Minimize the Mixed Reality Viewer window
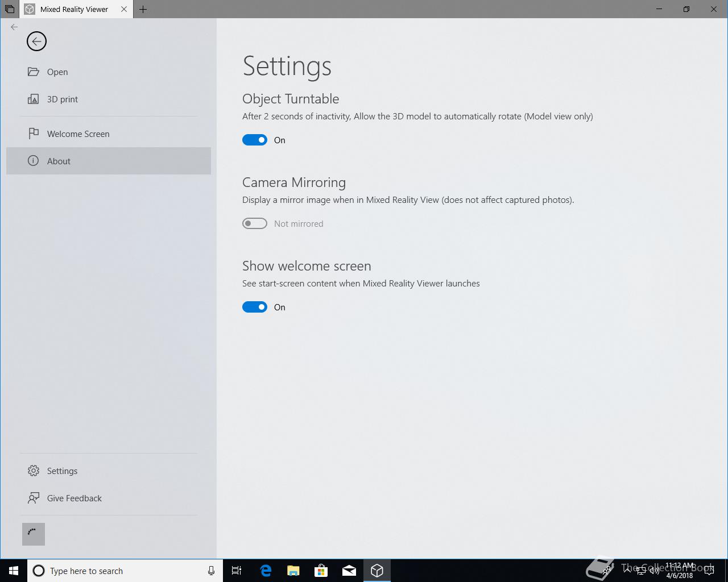The width and height of the screenshot is (728, 582). click(659, 9)
